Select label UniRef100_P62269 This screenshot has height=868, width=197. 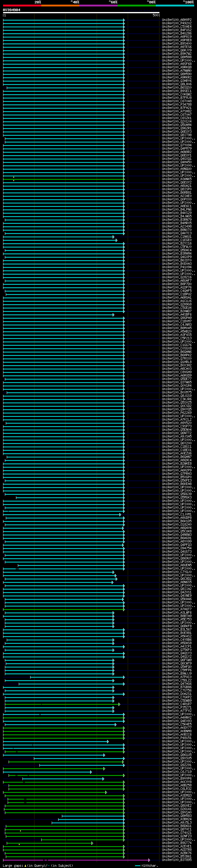coord(177,413)
